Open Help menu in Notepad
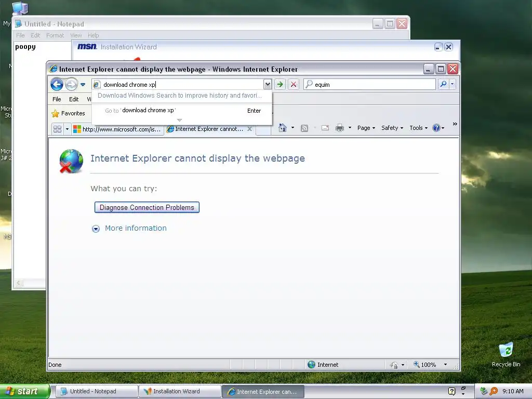The width and height of the screenshot is (532, 399). [x=94, y=35]
